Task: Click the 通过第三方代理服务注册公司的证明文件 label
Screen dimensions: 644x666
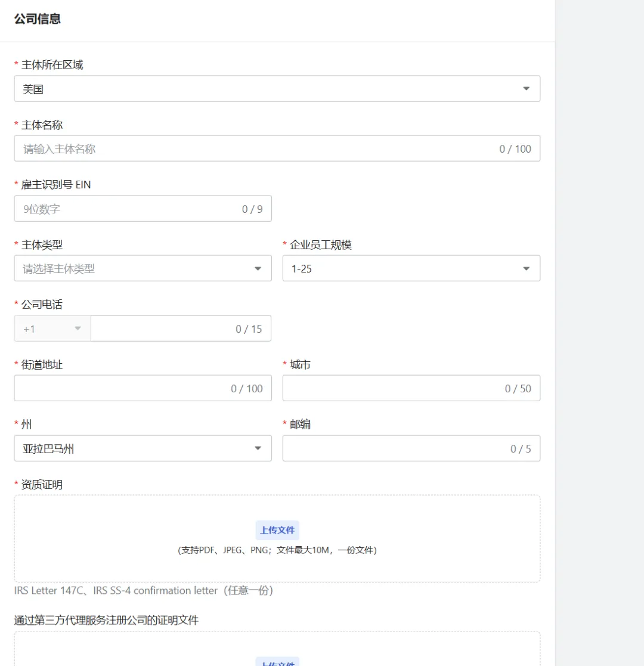Action: tap(106, 620)
